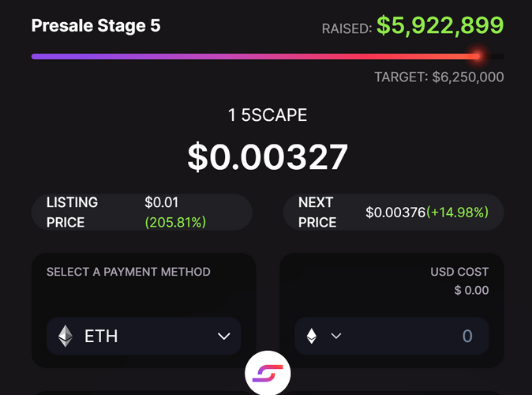
Task: Click the Presale Stage 5 heading
Action: pos(96,26)
